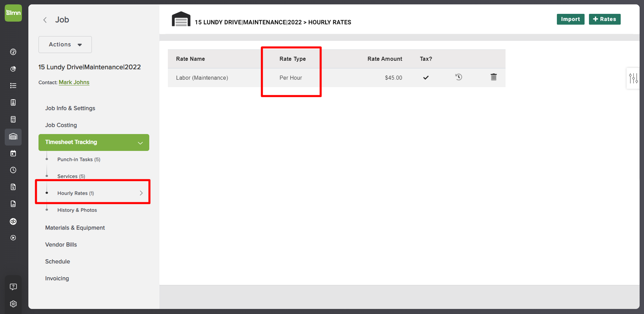Open the contacts book icon
This screenshot has height=314, width=644.
click(x=13, y=102)
